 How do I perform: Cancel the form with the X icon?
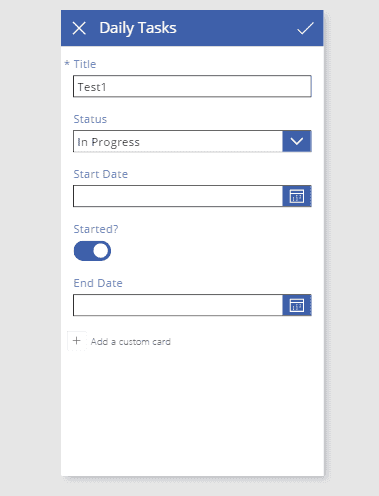79,28
